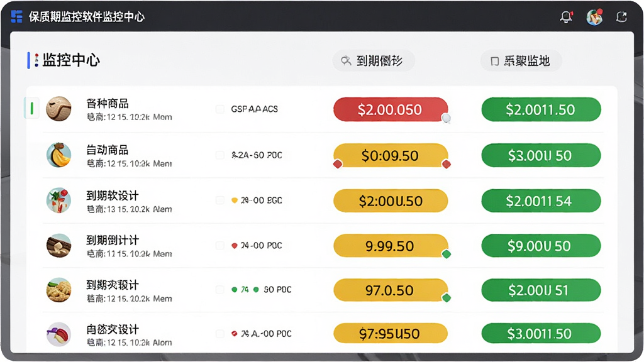Image resolution: width=644 pixels, height=362 pixels.
Task: Click the green $3.00U 50 pill
Action: pos(541,155)
